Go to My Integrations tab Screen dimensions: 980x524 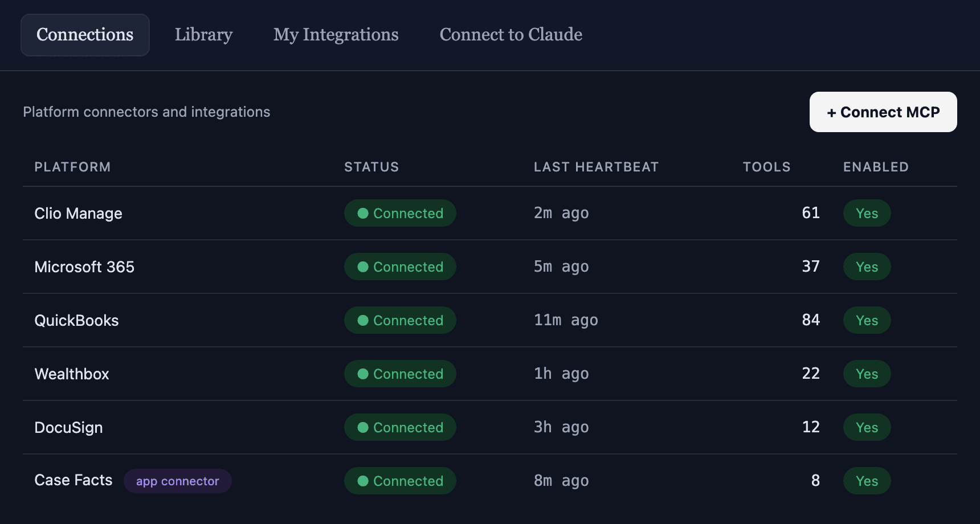coord(336,35)
